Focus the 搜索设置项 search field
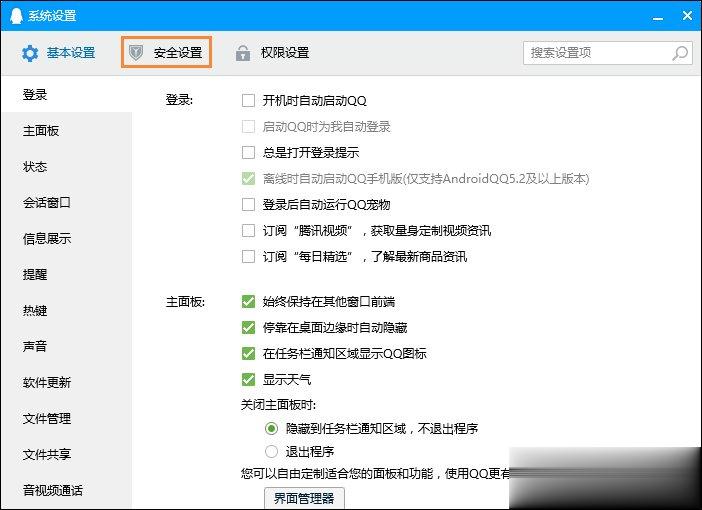The image size is (702, 510). click(608, 53)
